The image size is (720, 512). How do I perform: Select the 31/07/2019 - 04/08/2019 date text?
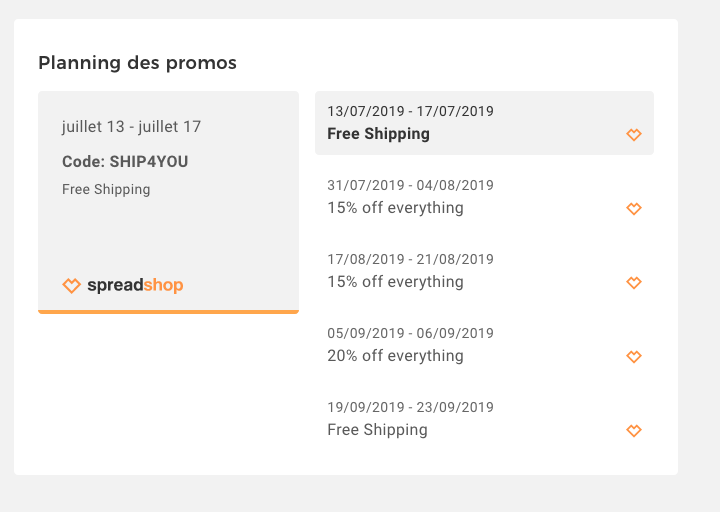click(410, 185)
